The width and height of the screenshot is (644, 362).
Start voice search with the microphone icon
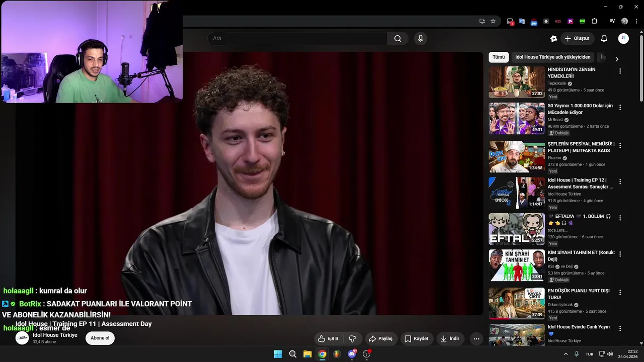click(421, 39)
